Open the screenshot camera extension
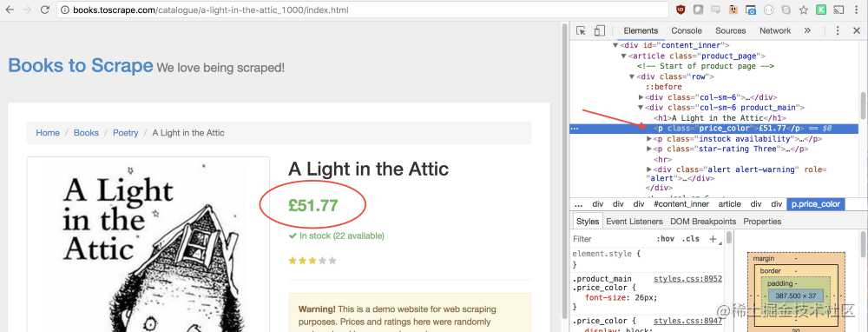868x332 pixels. point(751,10)
